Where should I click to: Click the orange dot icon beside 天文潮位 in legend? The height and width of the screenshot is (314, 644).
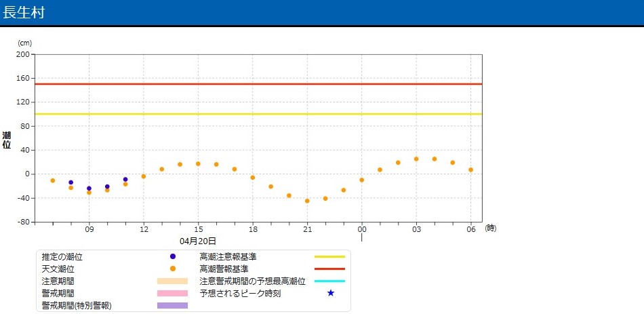(173, 269)
